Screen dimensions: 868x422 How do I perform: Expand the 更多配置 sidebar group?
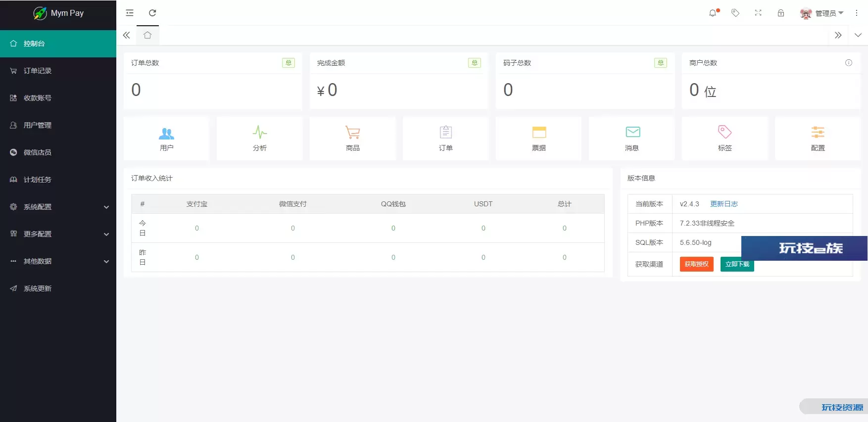click(x=58, y=234)
